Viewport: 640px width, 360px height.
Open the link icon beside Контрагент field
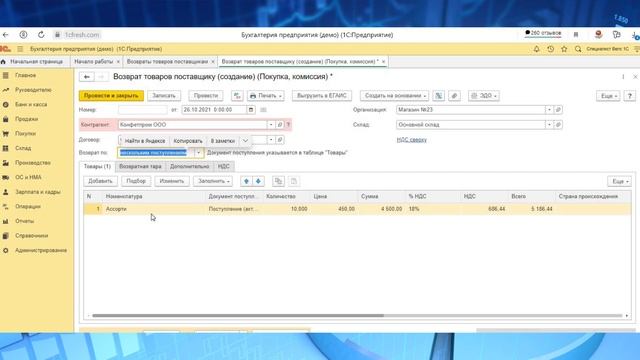(x=280, y=124)
